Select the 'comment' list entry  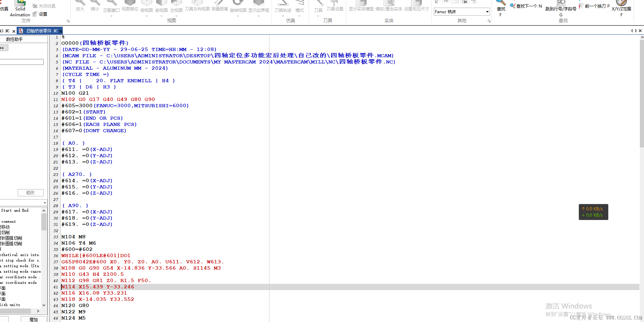pyautogui.click(x=9, y=221)
